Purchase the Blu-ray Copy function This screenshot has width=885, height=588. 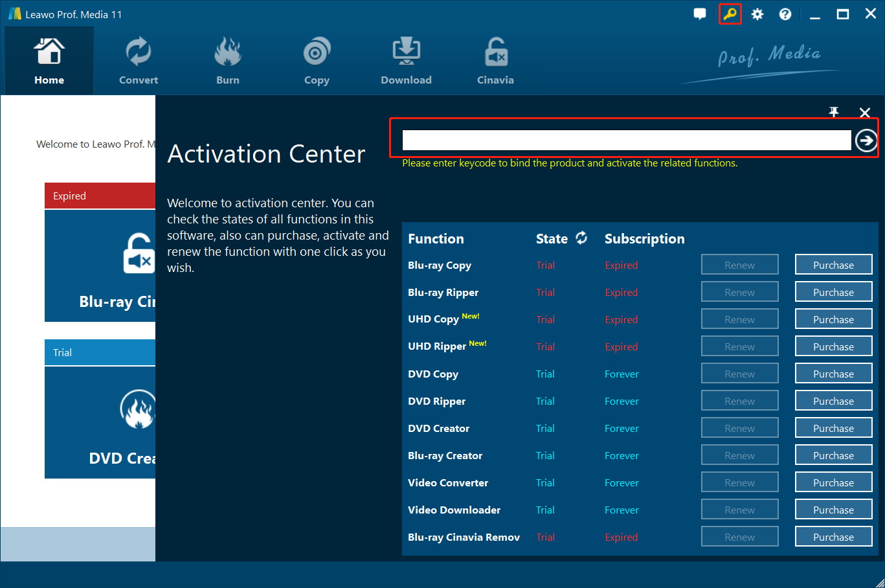click(x=833, y=265)
